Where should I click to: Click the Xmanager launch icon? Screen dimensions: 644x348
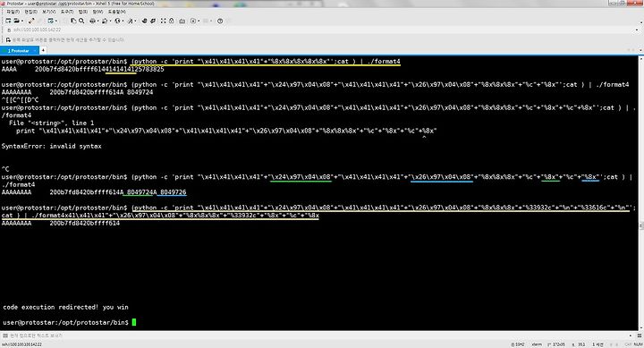point(153,21)
